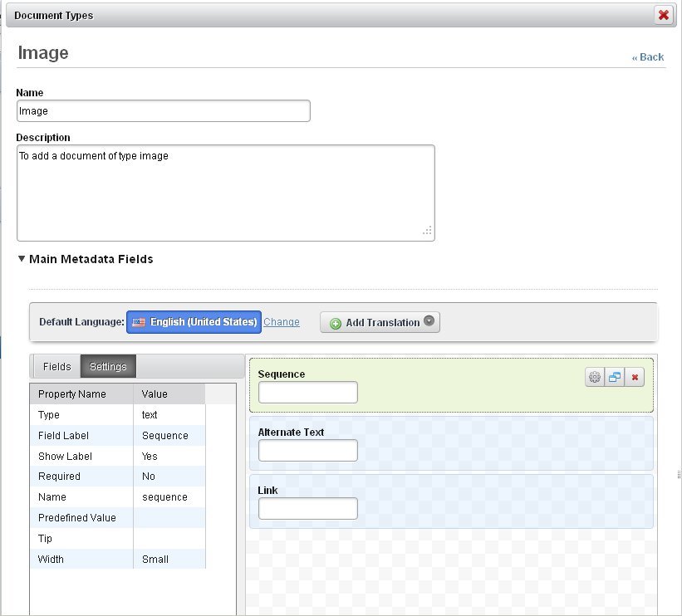This screenshot has width=682, height=616.
Task: Click the Change language link
Action: pyautogui.click(x=282, y=322)
